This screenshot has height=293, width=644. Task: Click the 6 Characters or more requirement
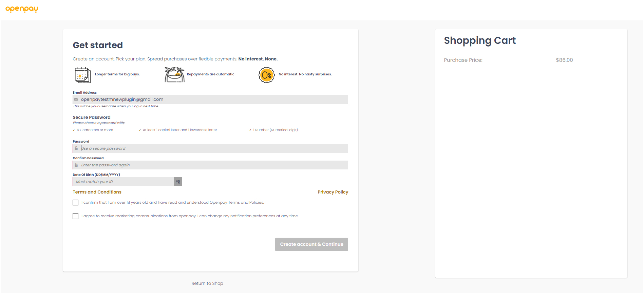tap(95, 130)
